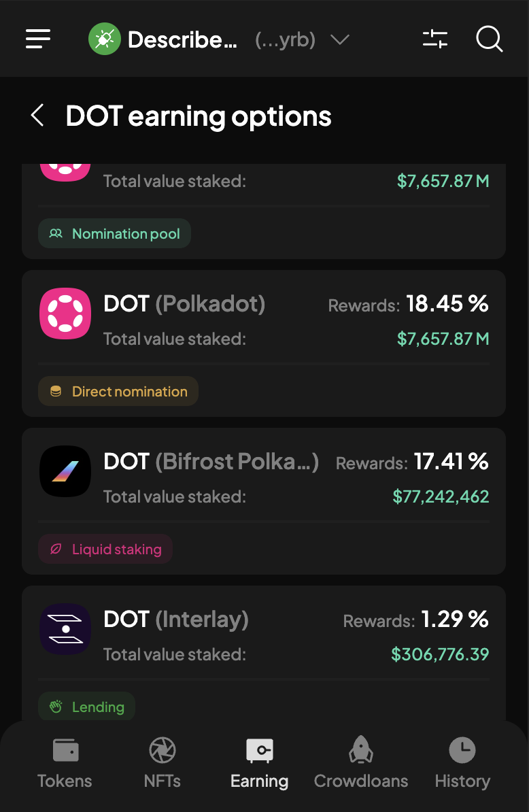Click the Direct nomination tag
The height and width of the screenshot is (812, 529).
coord(118,391)
